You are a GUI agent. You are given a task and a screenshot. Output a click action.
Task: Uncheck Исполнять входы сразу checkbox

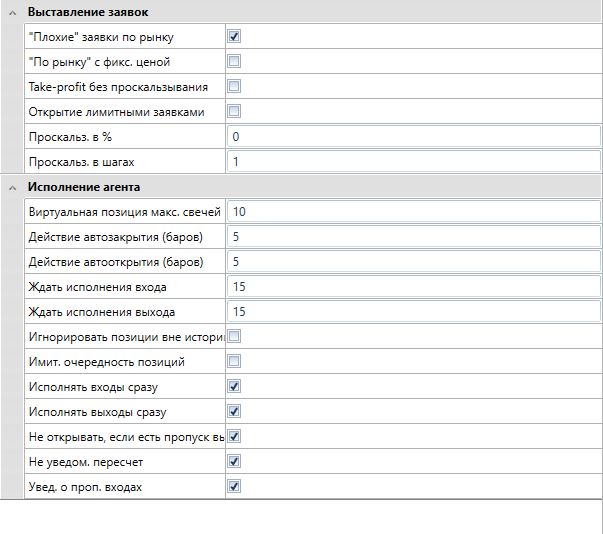point(234,386)
